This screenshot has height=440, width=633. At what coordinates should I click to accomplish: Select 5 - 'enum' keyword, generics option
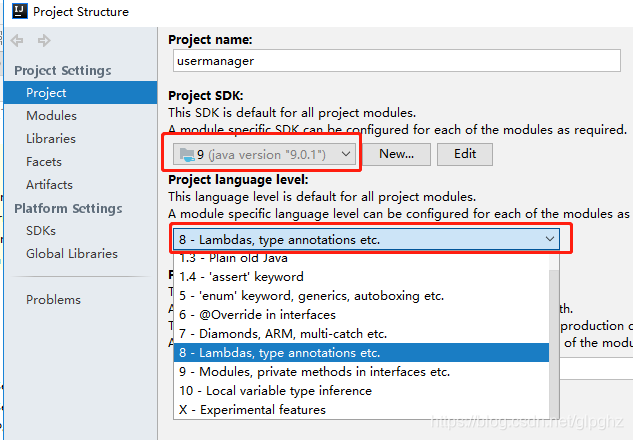(361, 295)
